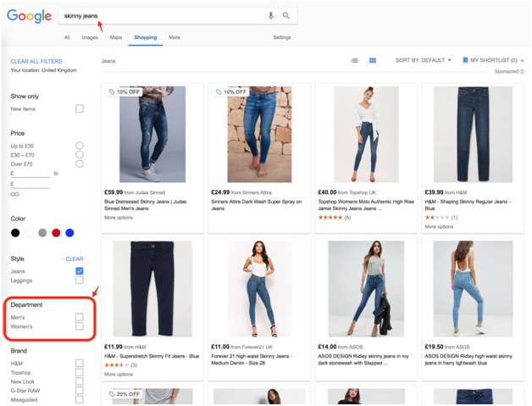The width and height of the screenshot is (532, 406).
Task: Click the minimum price input field
Action: 30,173
